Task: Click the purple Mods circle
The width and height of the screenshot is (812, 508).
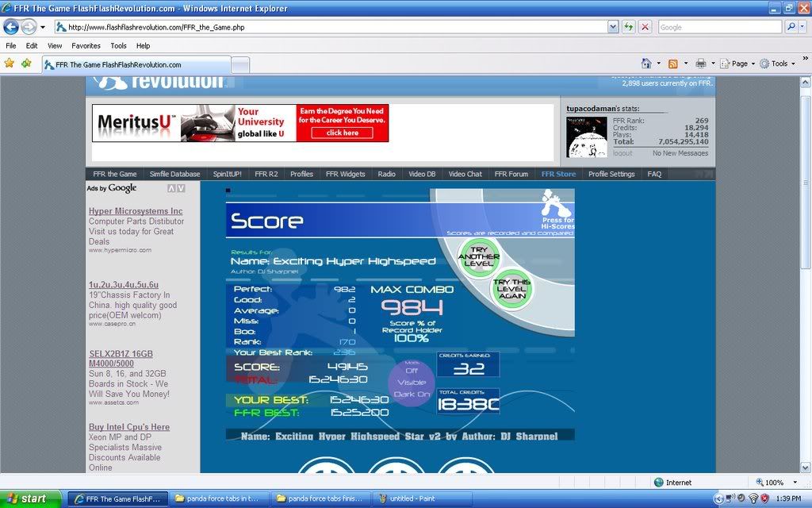Action: (411, 383)
